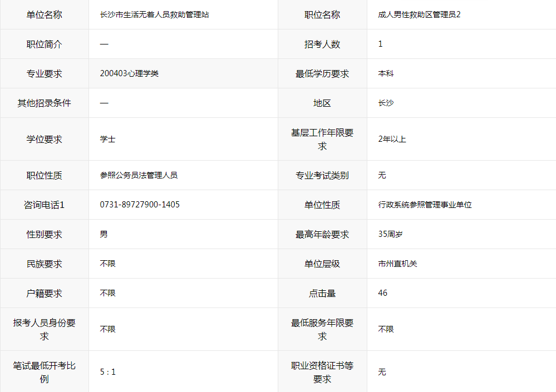The height and width of the screenshot is (392, 556).
Task: Click the 招考人数 value 1
Action: tap(381, 44)
